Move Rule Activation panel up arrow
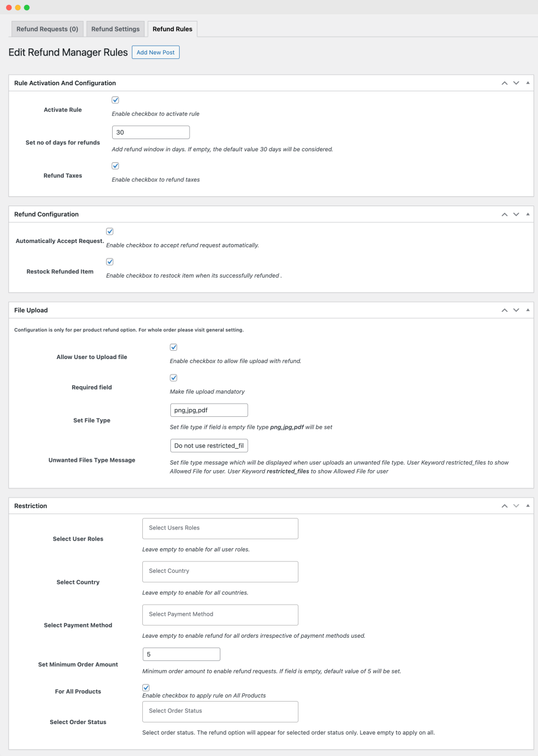 pos(504,83)
